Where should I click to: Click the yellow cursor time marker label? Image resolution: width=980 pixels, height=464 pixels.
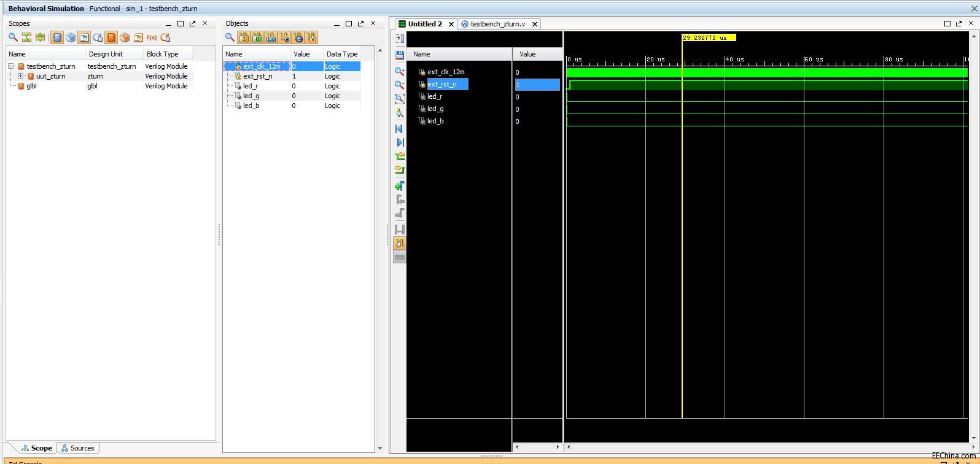pyautogui.click(x=709, y=37)
